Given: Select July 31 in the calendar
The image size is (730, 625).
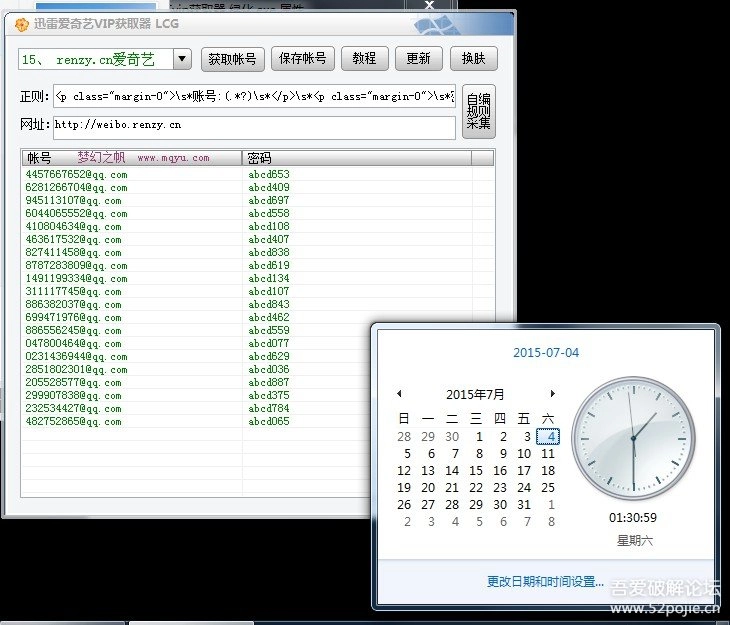Looking at the screenshot, I should coord(524,505).
